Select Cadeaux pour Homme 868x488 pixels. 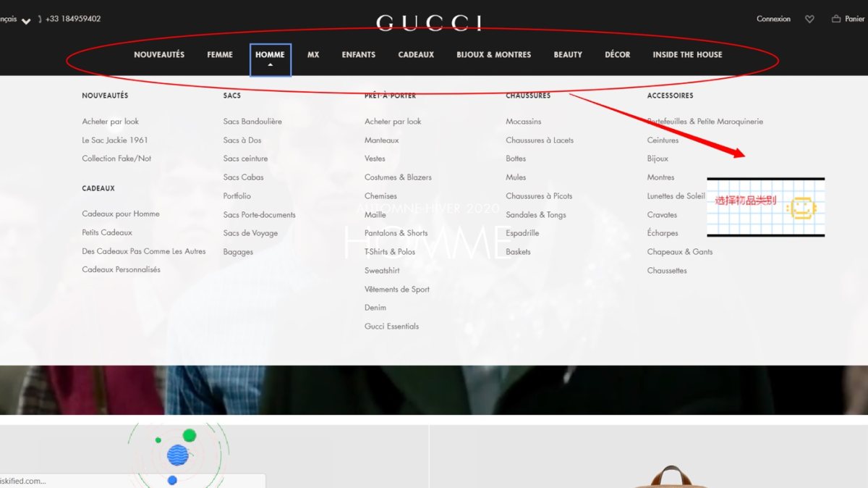[121, 214]
